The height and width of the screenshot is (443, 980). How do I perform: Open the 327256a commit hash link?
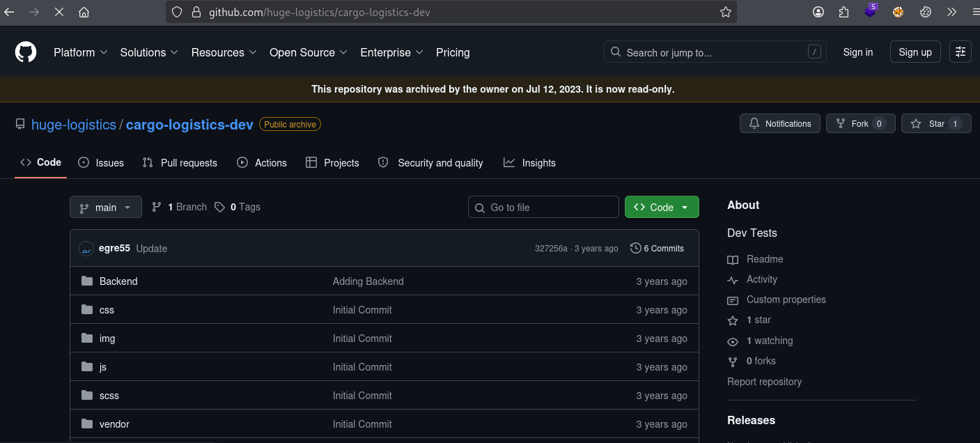click(x=551, y=249)
